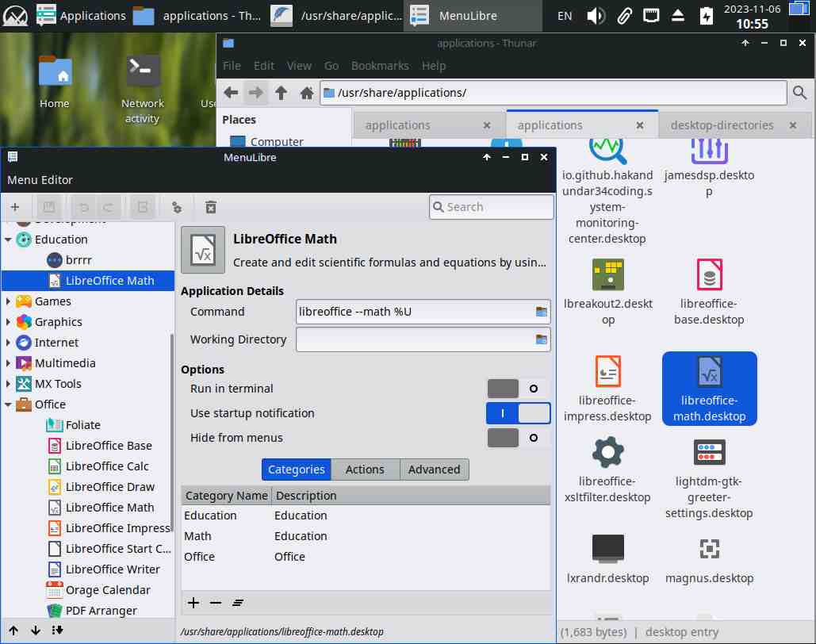
Task: Turn off Use startup notification switch
Action: (518, 413)
